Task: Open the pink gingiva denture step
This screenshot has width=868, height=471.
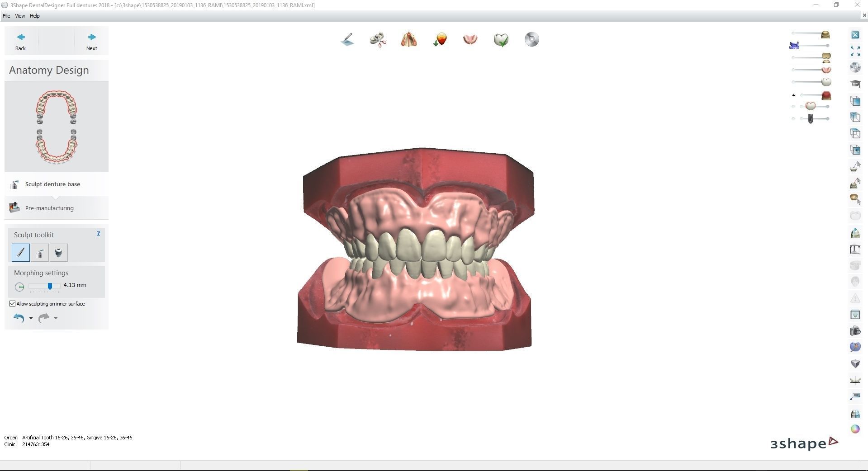Action: [470, 40]
